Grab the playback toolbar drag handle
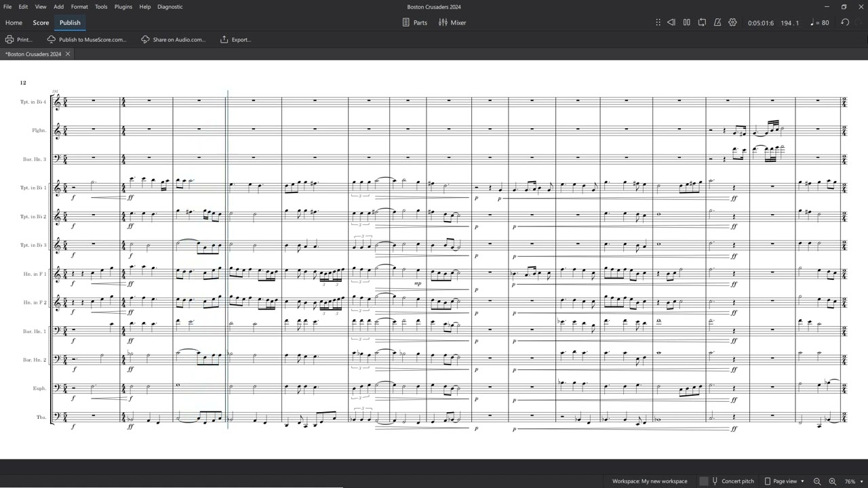Image resolution: width=868 pixels, height=488 pixels. (658, 22)
